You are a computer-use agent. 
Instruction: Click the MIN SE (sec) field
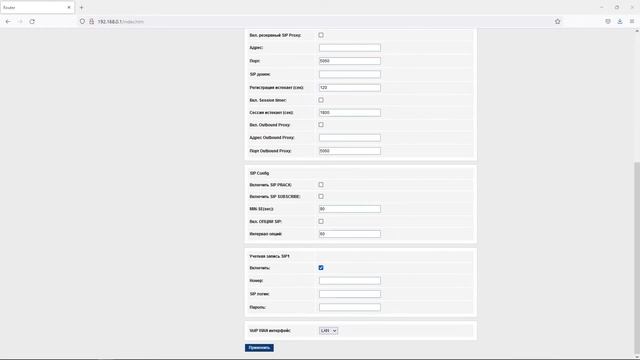350,209
